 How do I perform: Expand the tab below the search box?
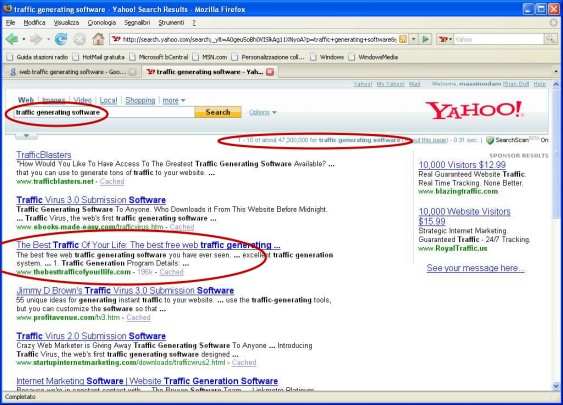pyautogui.click(x=26, y=136)
